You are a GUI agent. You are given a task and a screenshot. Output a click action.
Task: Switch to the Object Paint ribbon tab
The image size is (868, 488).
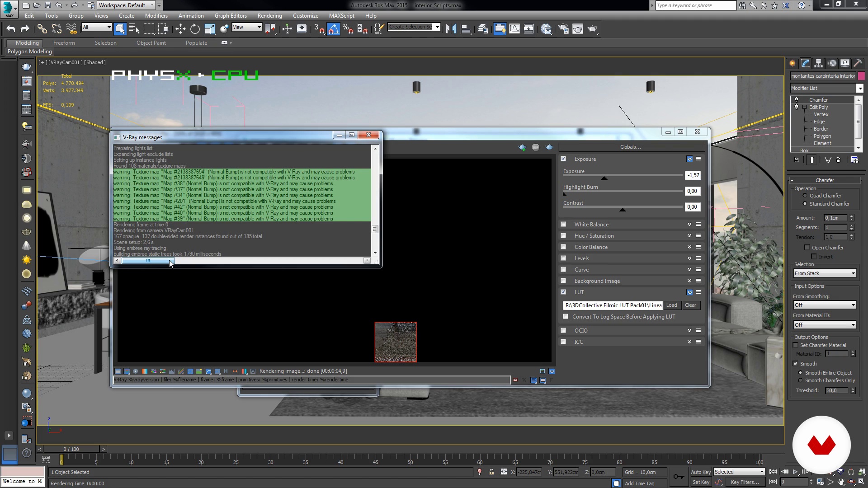pos(151,43)
